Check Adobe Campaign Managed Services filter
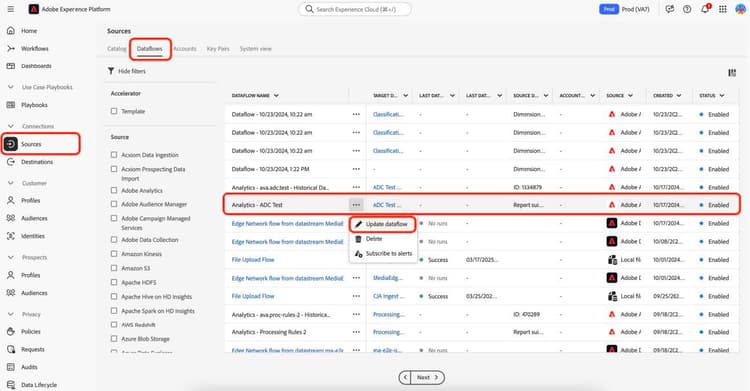Image resolution: width=750 pixels, height=391 pixels. (114, 218)
